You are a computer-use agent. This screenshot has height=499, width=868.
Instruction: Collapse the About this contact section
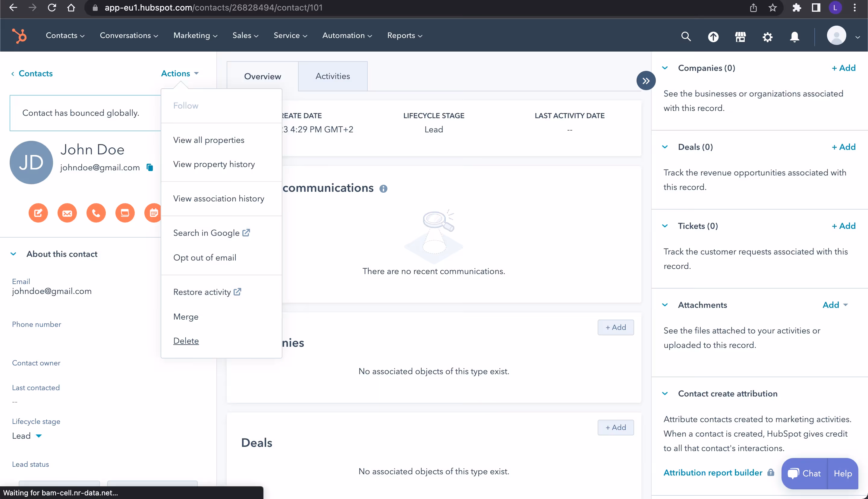(13, 254)
